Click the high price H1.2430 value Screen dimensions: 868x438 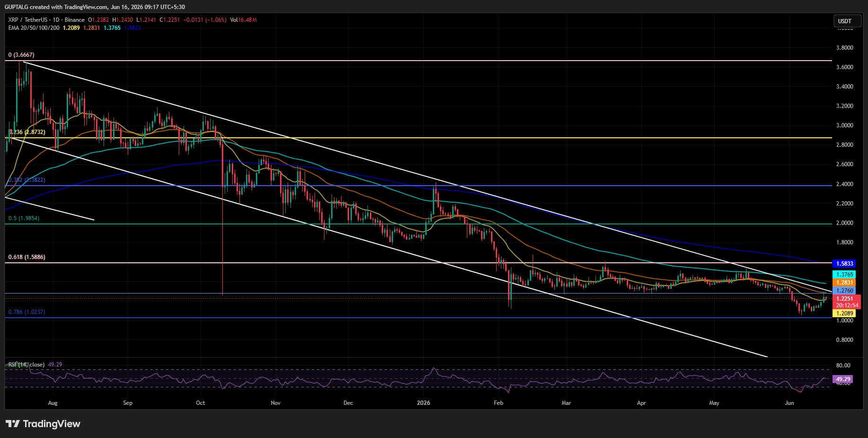pos(123,20)
